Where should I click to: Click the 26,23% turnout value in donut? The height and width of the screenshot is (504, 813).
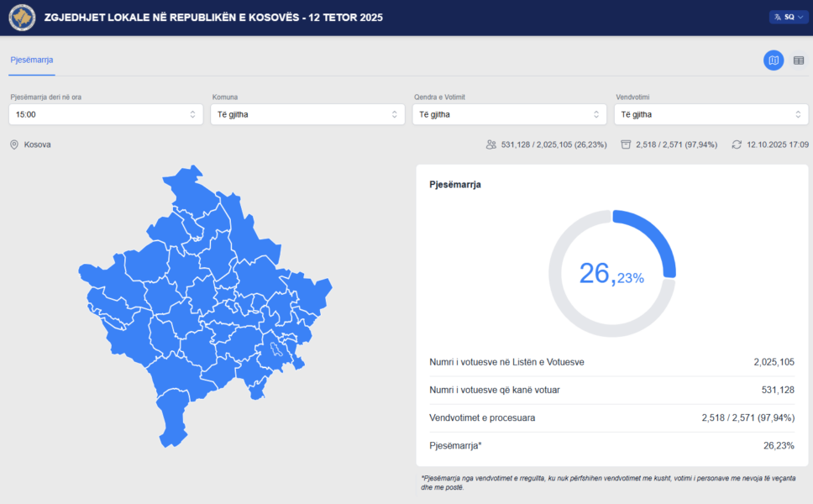click(611, 274)
